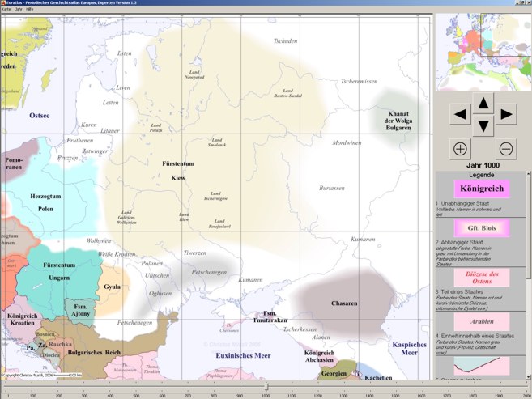Click the Raschka label
The height and width of the screenshot is (399, 532).
tap(60, 344)
